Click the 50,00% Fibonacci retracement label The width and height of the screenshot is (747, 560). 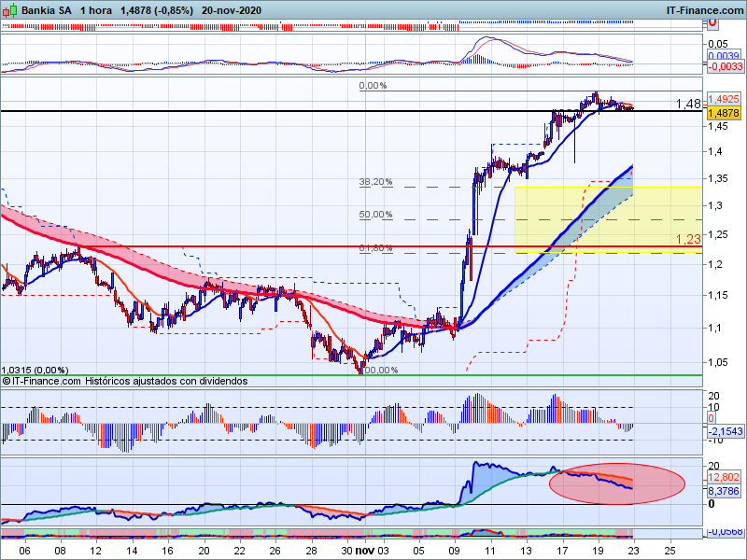tap(376, 215)
